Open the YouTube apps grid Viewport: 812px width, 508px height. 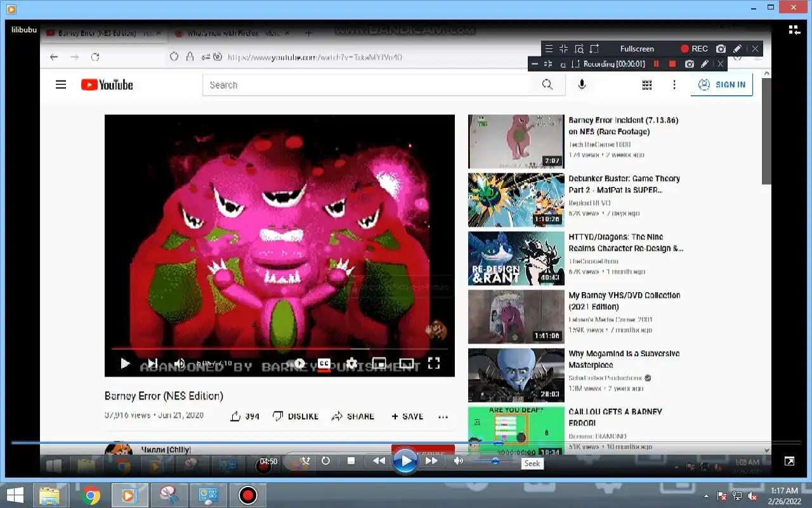647,84
